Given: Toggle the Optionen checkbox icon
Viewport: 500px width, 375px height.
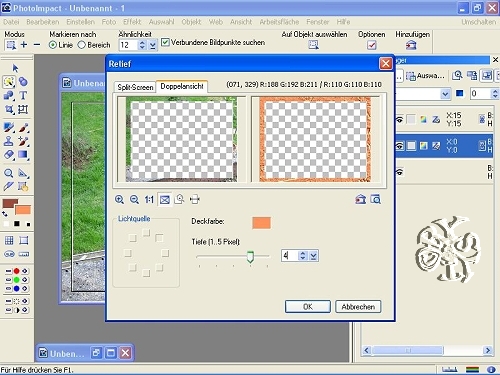Looking at the screenshot, I should (372, 45).
